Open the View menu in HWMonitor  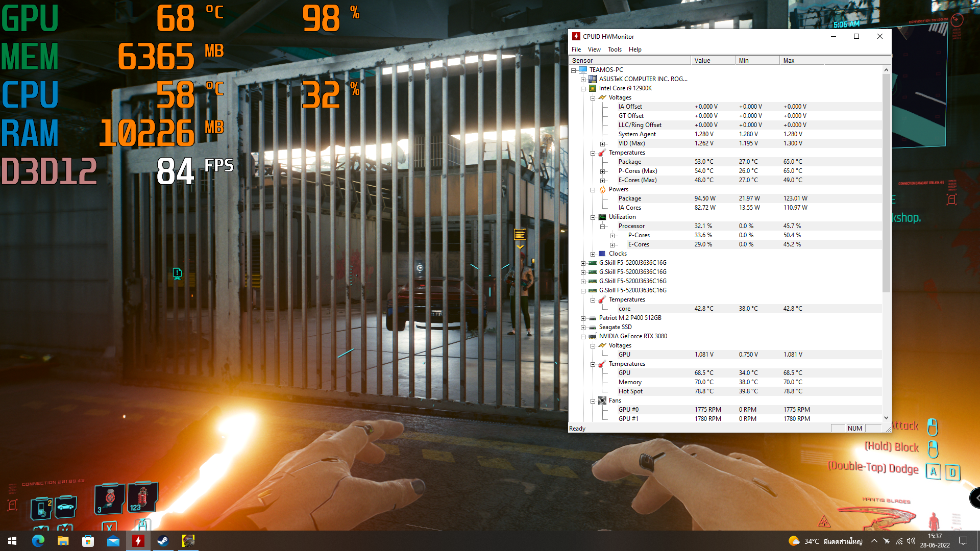[594, 49]
